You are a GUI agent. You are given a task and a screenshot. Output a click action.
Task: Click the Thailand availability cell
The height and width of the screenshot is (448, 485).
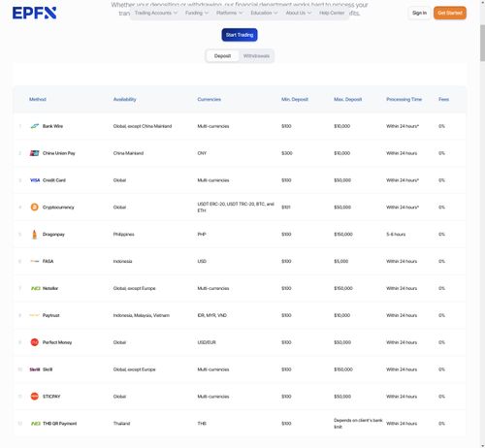[121, 424]
